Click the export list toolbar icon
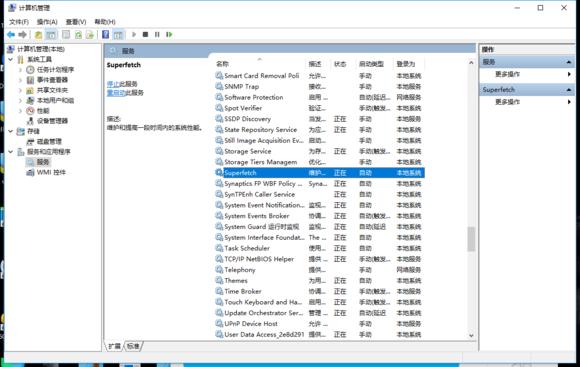Viewport: 580px width, 367px height. click(90, 35)
